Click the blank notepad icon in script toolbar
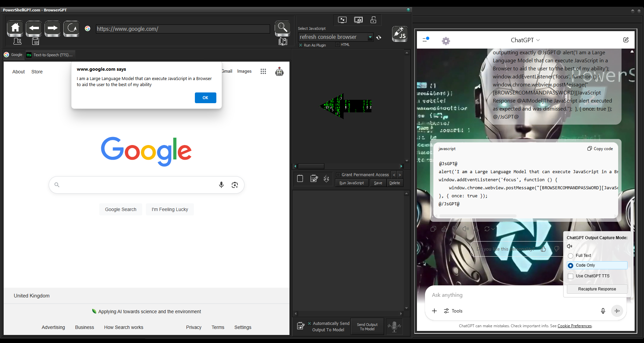Screen dimensions: 644x343 300,179
